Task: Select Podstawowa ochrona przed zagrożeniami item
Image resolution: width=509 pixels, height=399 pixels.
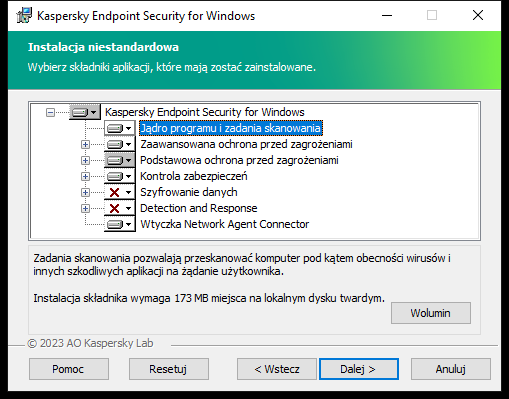Action: 239,160
